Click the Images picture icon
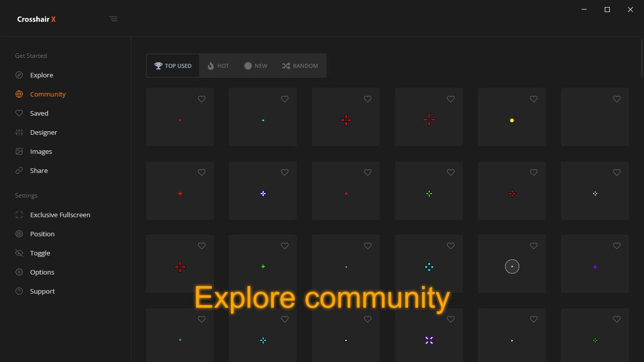644x362 pixels. pyautogui.click(x=19, y=151)
